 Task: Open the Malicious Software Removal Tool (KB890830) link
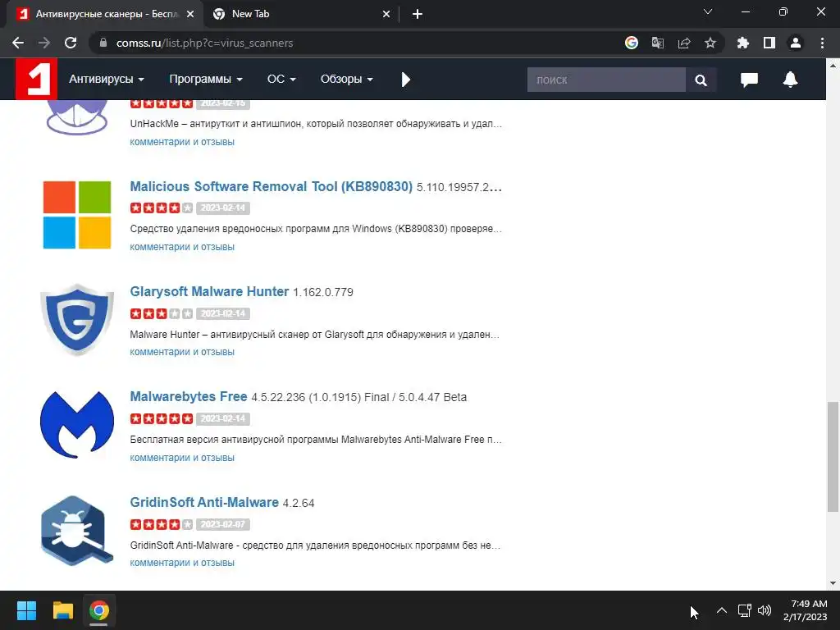coord(271,186)
